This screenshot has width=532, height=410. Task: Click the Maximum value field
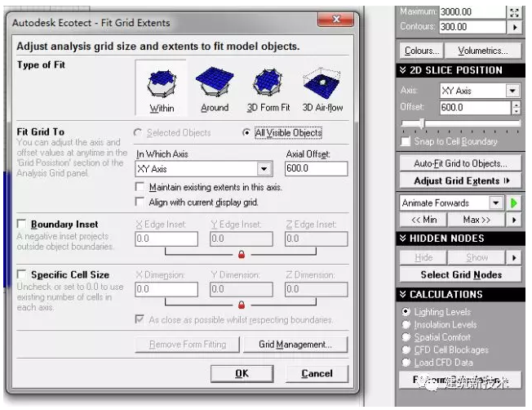click(x=472, y=12)
